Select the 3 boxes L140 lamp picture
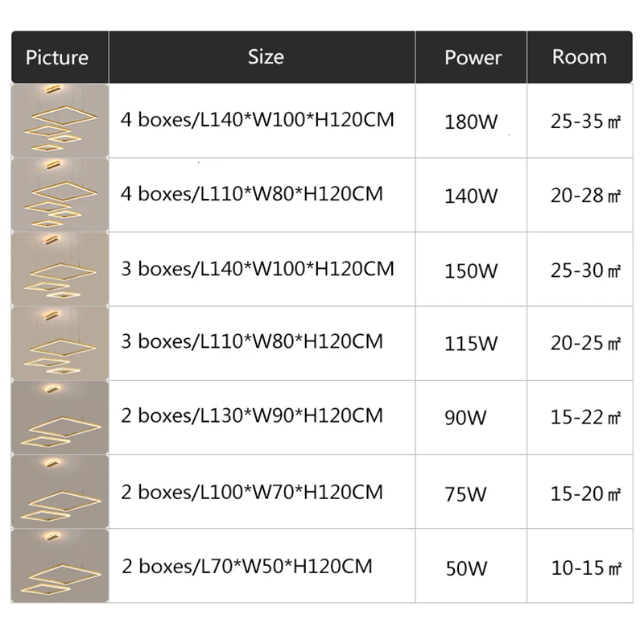The height and width of the screenshot is (644, 644). click(x=59, y=269)
